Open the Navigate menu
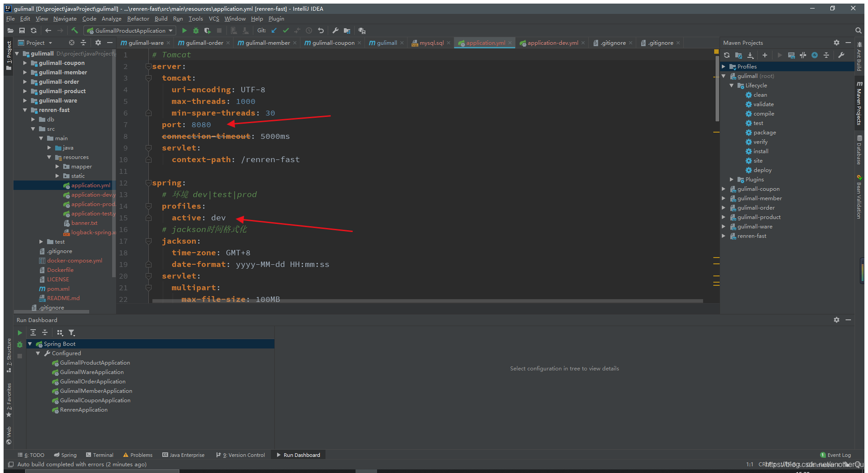This screenshot has width=868, height=473. click(x=65, y=19)
